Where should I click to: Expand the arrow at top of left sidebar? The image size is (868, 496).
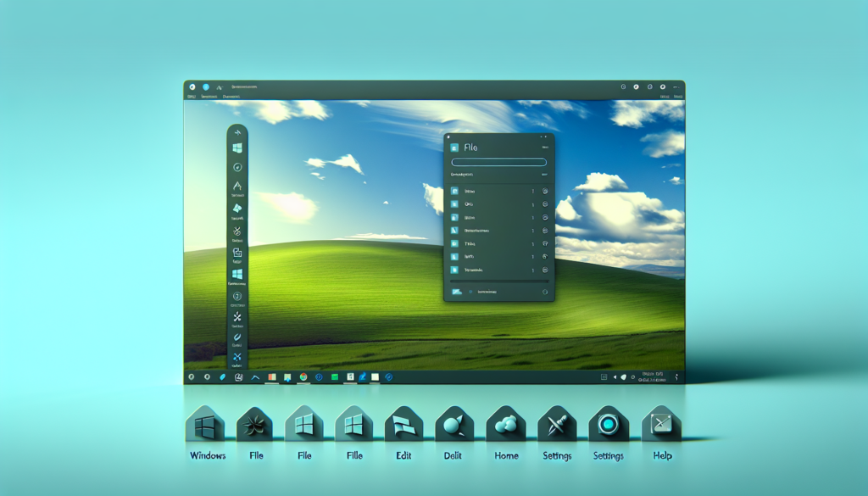(237, 133)
